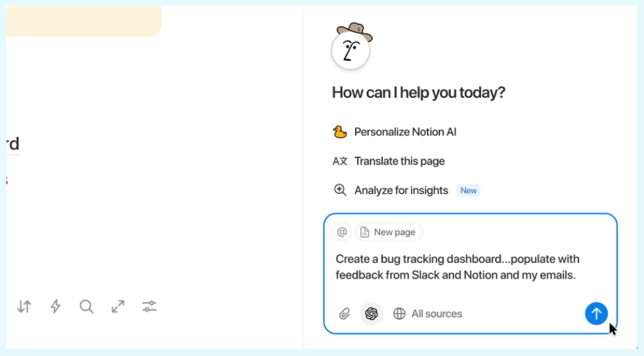This screenshot has height=356, width=644.
Task: Select Translate this page suggestion
Action: (x=399, y=161)
